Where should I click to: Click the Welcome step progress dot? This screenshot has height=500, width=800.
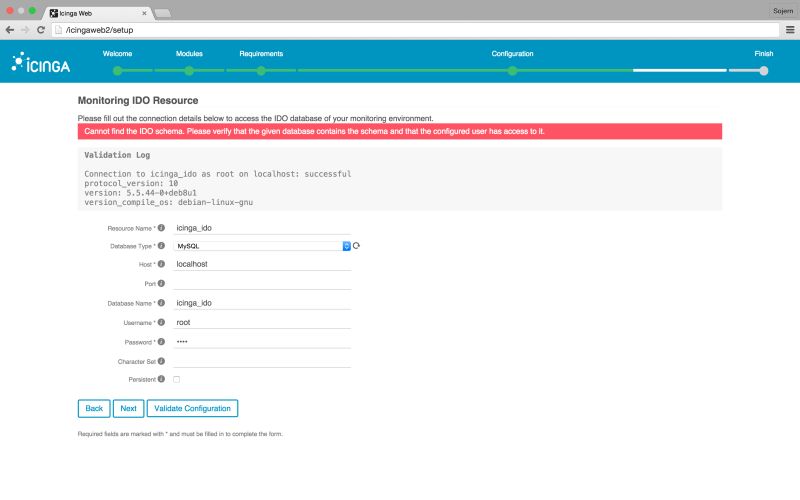[117, 71]
